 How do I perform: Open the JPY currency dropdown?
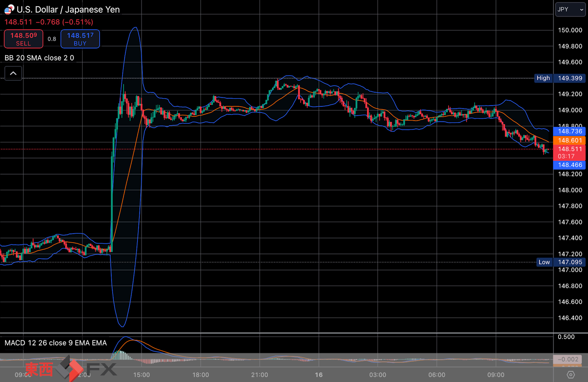tap(570, 10)
